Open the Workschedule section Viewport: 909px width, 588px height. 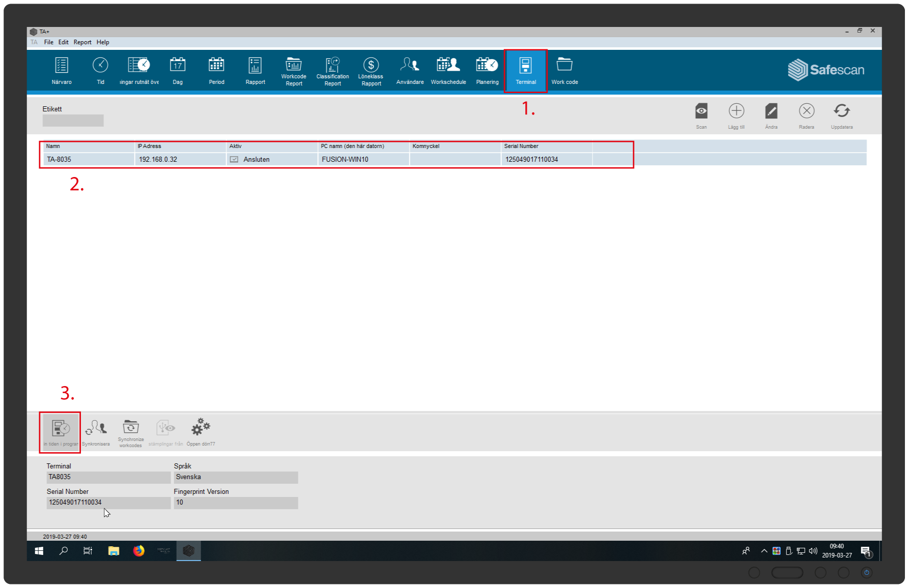pos(448,71)
